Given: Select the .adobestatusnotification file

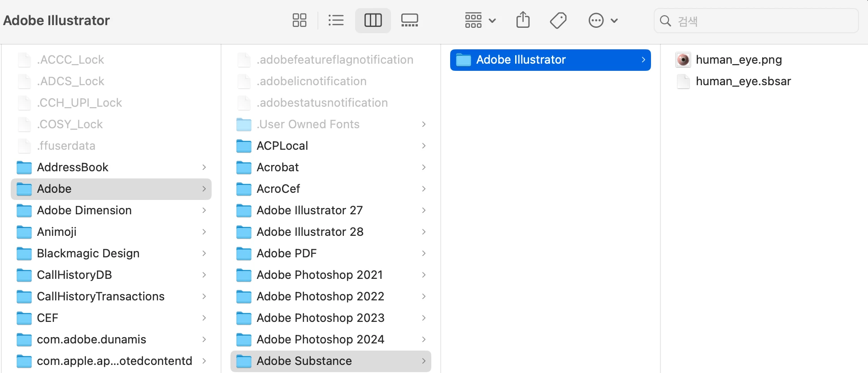Looking at the screenshot, I should tap(331, 103).
